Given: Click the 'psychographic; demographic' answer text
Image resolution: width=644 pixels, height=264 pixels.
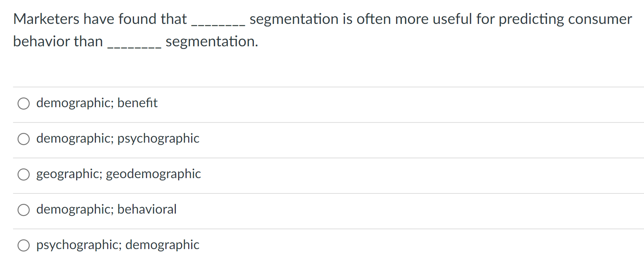Looking at the screenshot, I should click(x=117, y=245).
